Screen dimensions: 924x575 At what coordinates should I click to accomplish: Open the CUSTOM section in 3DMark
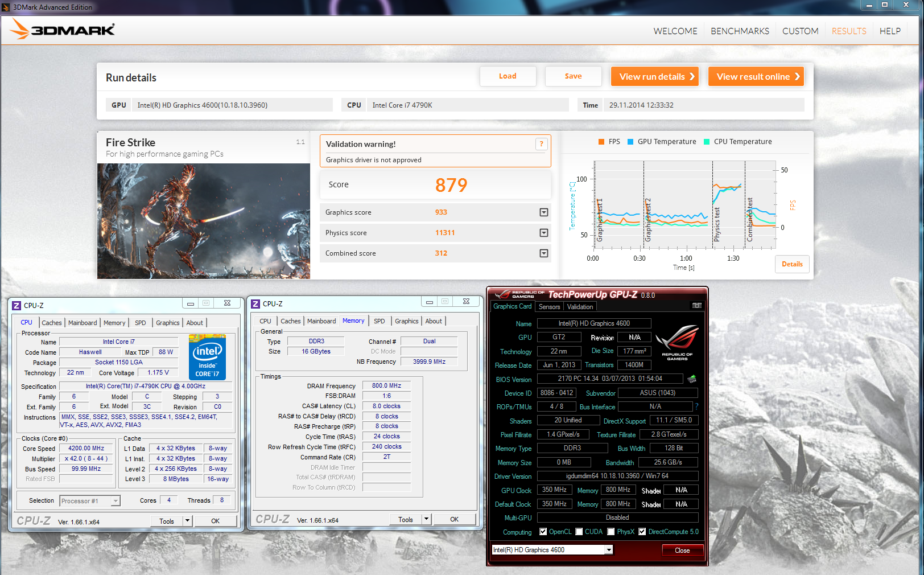tap(801, 31)
